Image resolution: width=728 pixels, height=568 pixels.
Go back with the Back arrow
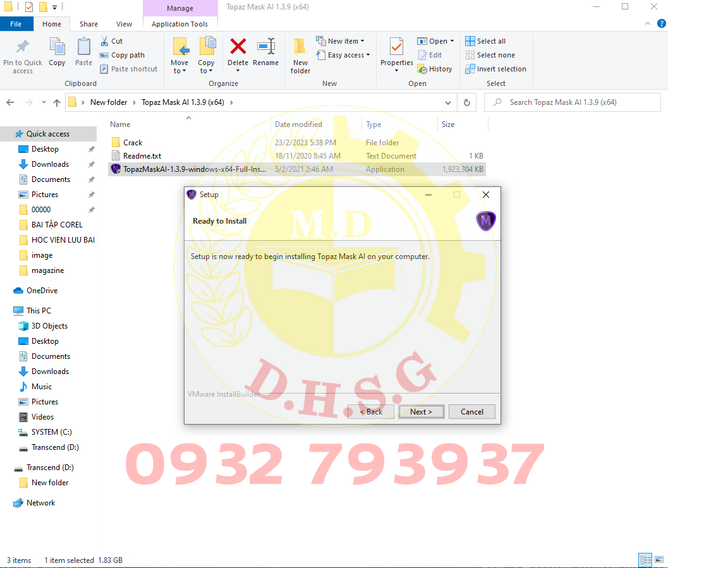coord(10,102)
